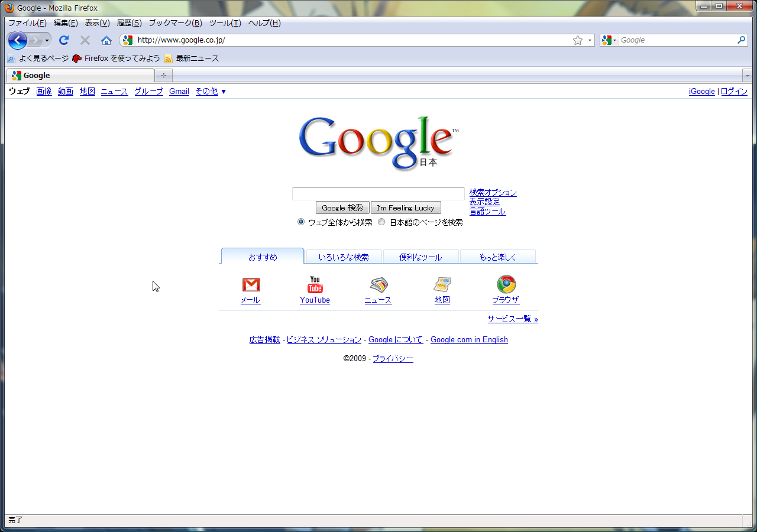Click the YouTube text link under the icon

pyautogui.click(x=315, y=300)
